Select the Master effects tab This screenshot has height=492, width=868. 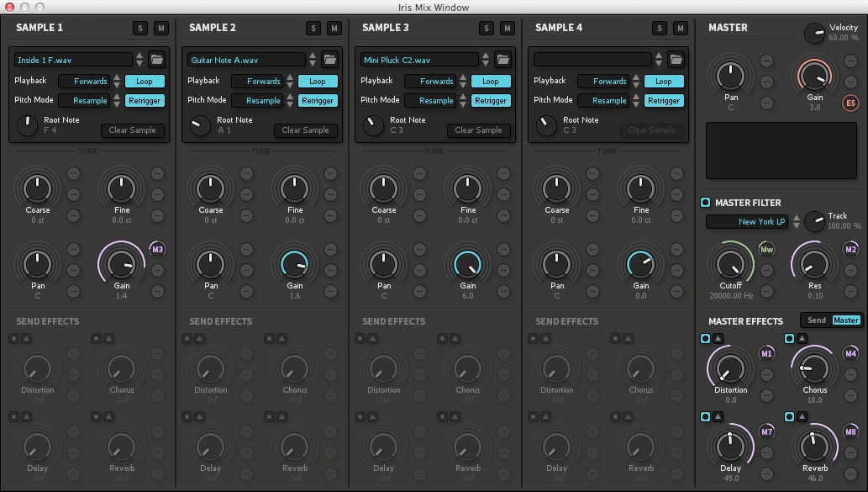[x=845, y=320]
